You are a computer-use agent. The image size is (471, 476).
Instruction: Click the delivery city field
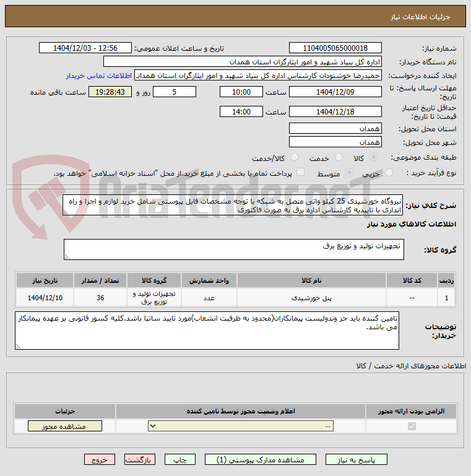tap(335, 142)
